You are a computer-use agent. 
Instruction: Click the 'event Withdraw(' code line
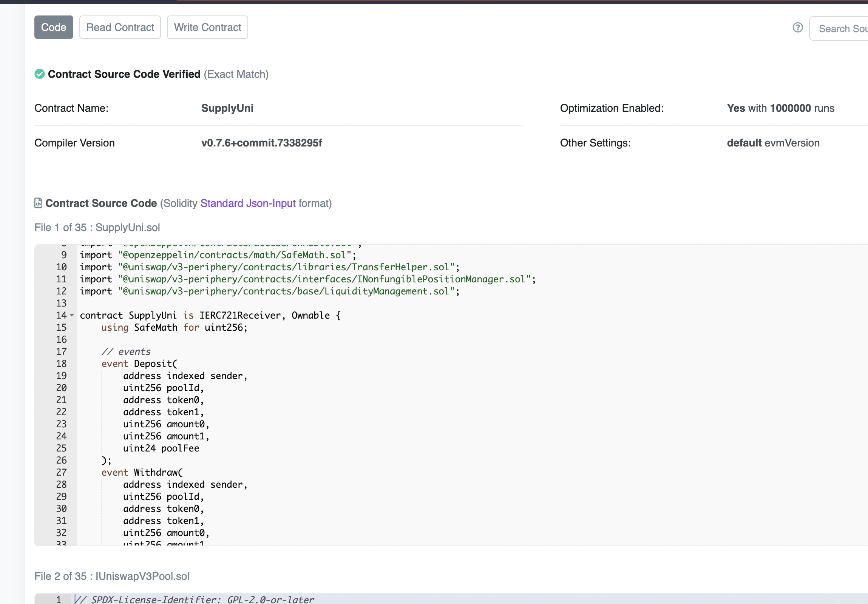(142, 472)
